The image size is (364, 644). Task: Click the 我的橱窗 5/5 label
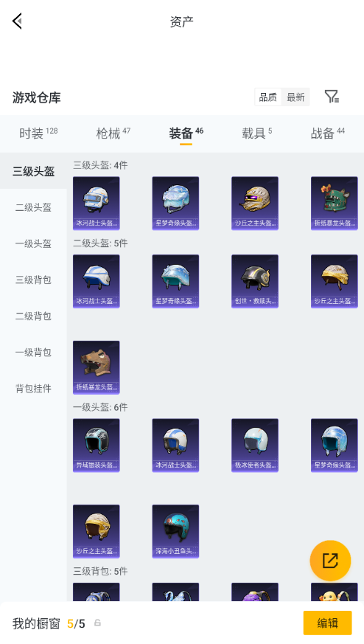[x=49, y=623]
